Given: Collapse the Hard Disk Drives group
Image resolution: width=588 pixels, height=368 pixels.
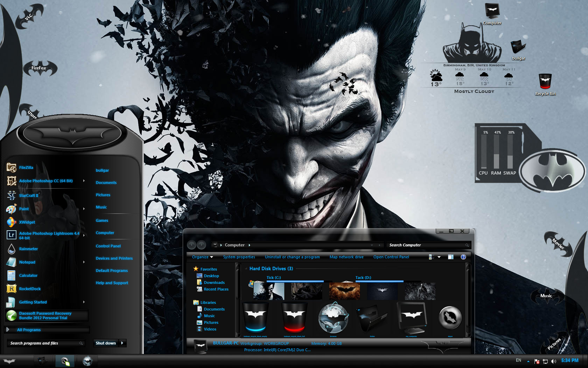Looking at the screenshot, I should [x=246, y=268].
